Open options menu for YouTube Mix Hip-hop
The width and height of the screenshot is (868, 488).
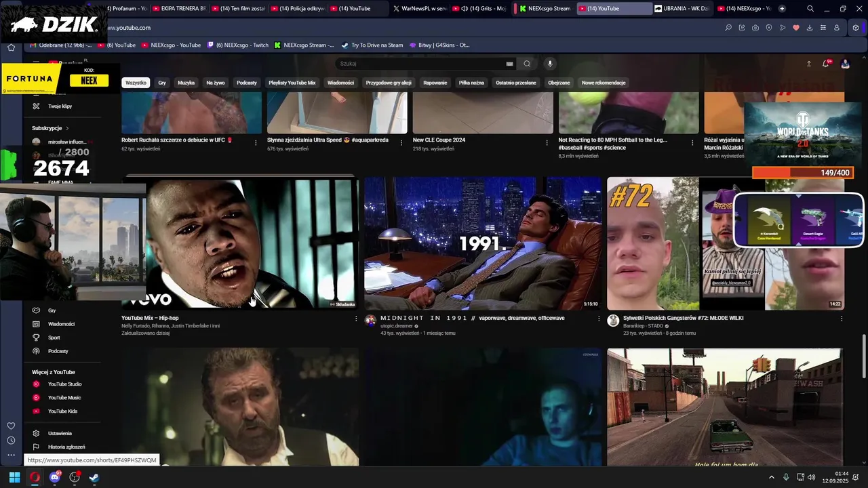tap(356, 319)
